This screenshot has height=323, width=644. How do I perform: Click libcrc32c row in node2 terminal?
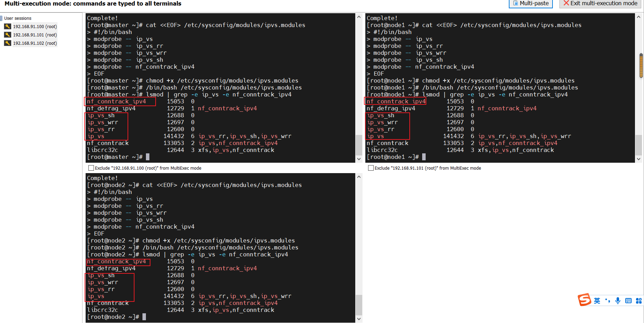181,310
